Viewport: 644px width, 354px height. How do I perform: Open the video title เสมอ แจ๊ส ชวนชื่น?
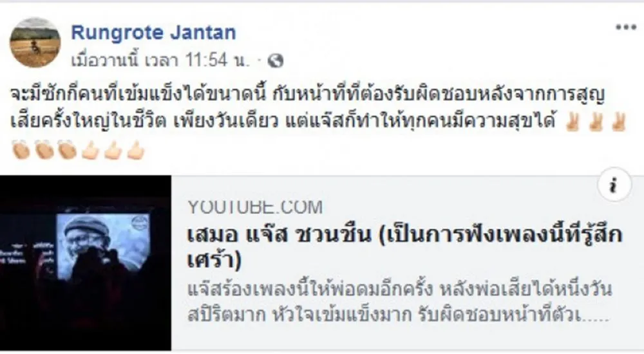coord(405,247)
